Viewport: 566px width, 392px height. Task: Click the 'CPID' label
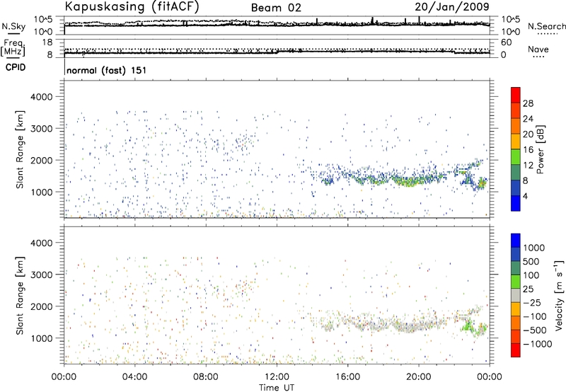pyautogui.click(x=16, y=67)
